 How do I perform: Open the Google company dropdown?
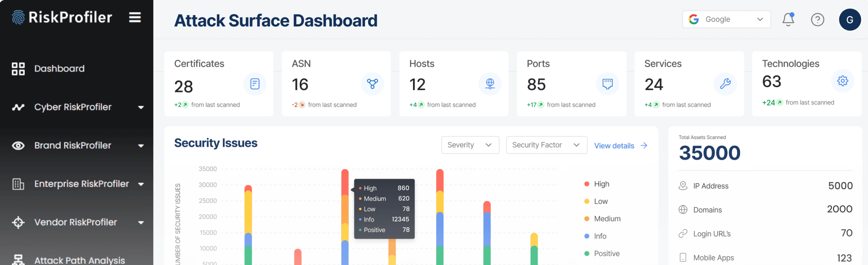(726, 19)
